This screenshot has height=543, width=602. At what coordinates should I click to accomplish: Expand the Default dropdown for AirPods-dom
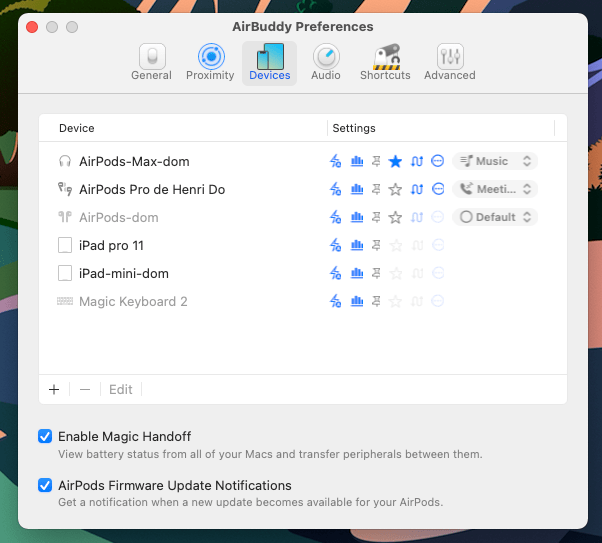coord(495,217)
